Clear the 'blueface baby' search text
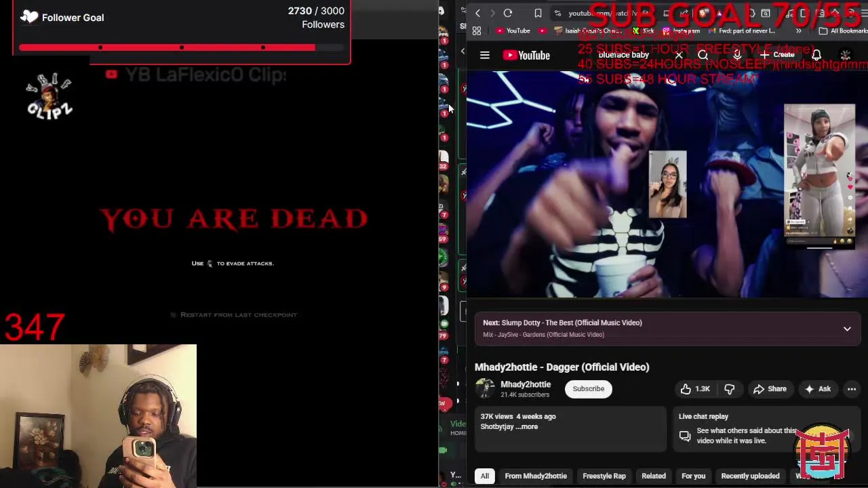 (x=678, y=56)
